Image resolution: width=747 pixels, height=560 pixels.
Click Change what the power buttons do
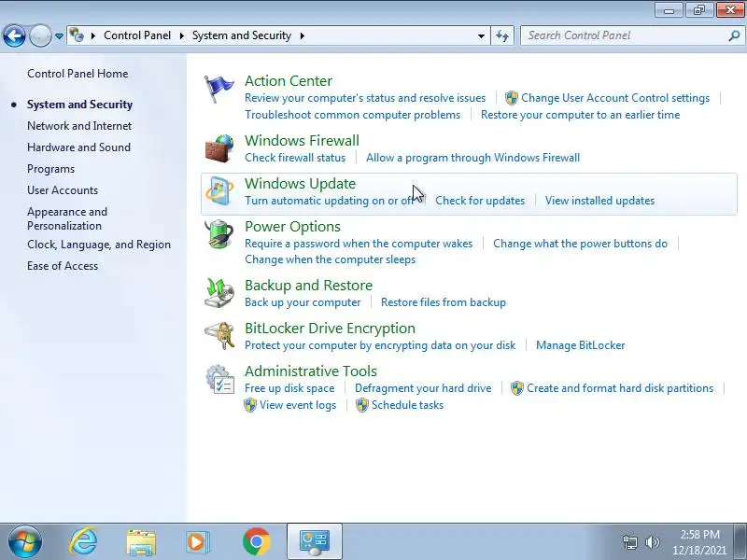point(580,244)
